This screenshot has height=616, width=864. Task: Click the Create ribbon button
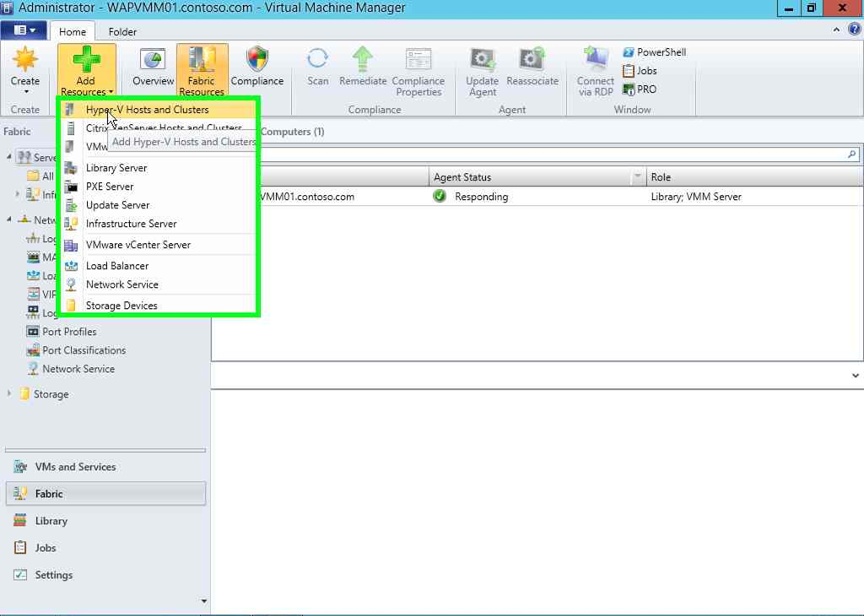coord(24,71)
